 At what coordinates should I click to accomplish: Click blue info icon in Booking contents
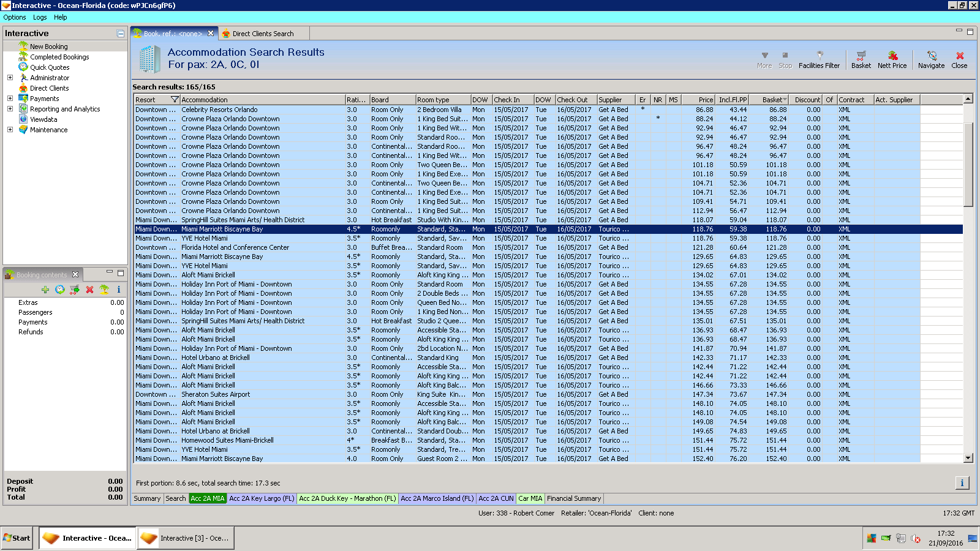coord(119,290)
